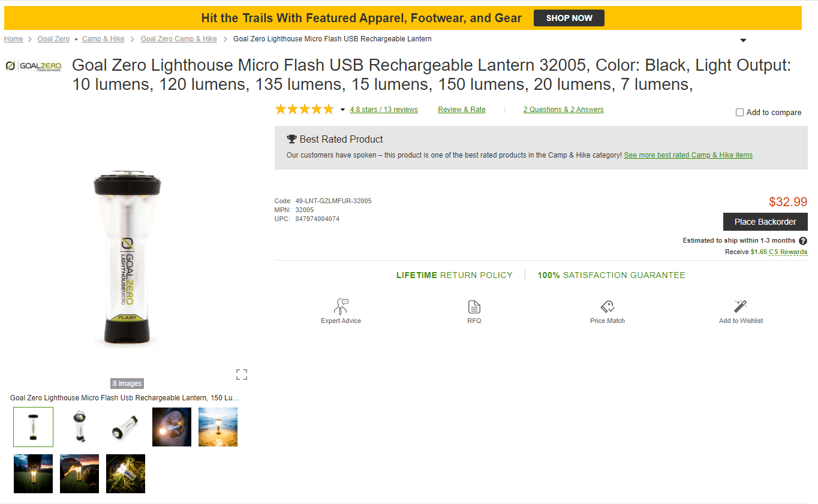Viewport: 818px width, 504px height.
Task: Tick the Add to compare checkbox
Action: pos(739,112)
